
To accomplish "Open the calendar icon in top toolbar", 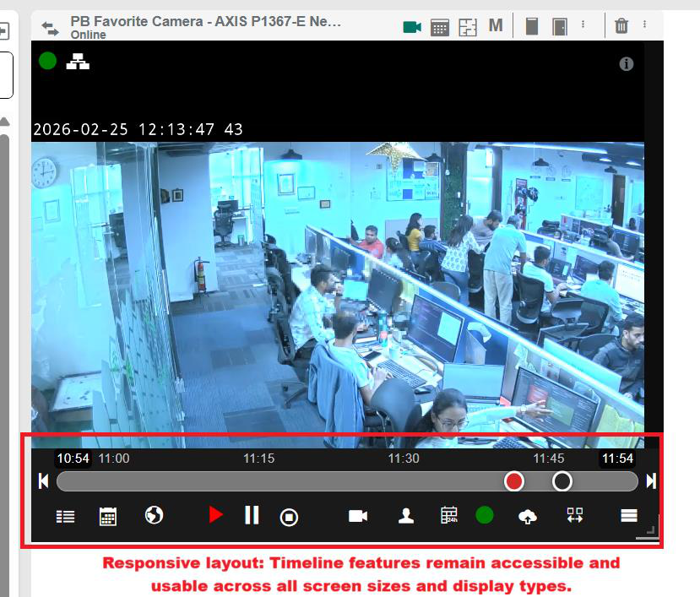I will (439, 27).
